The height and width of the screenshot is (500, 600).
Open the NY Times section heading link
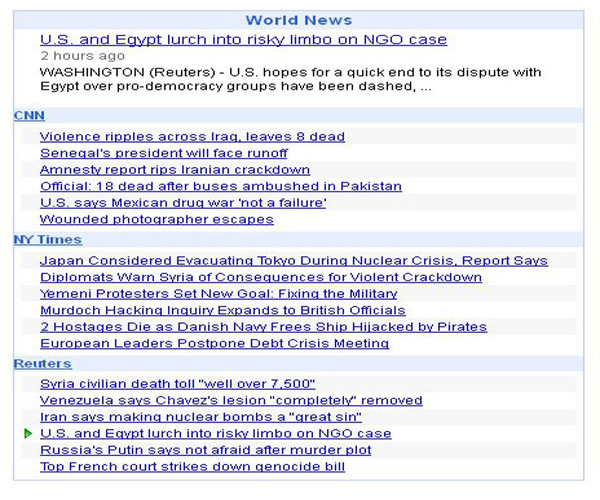click(x=48, y=239)
